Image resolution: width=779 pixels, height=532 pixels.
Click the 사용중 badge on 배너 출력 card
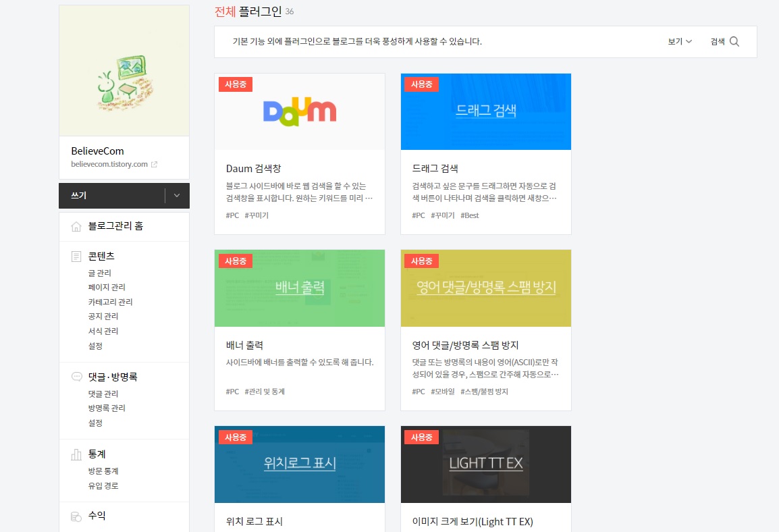point(236,261)
